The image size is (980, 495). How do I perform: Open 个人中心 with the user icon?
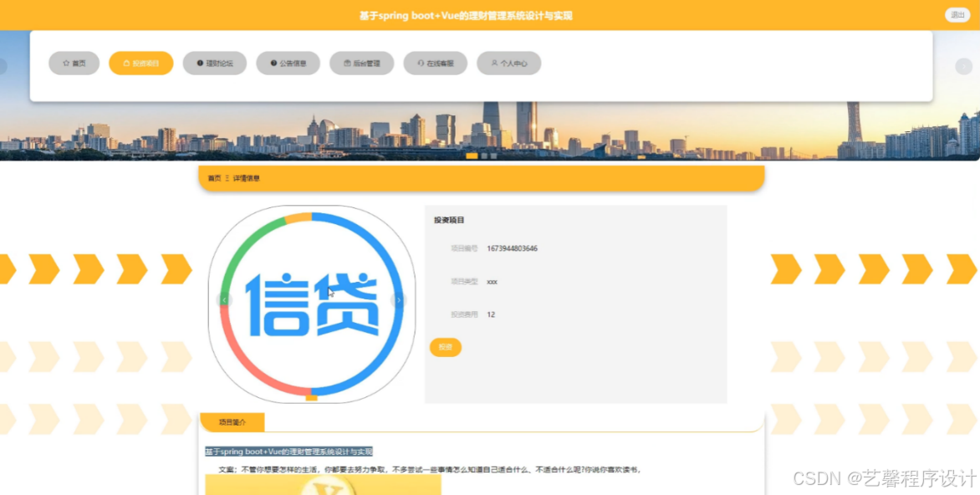click(x=508, y=63)
